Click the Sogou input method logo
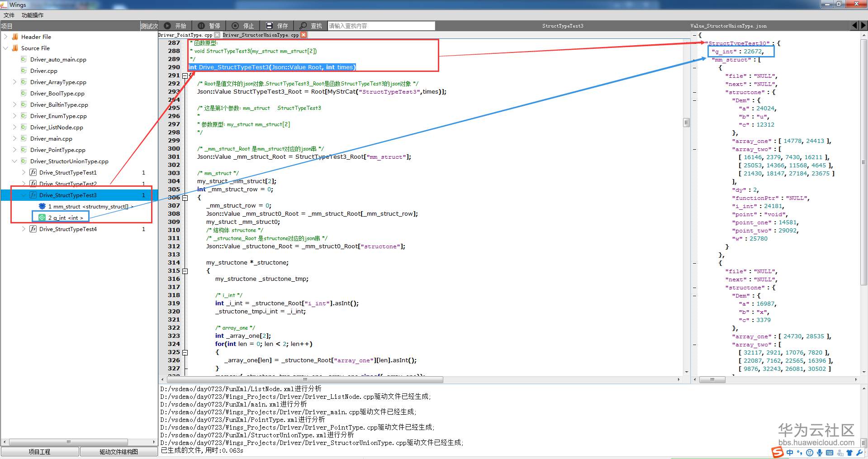Screen dimensions: 868x459 pos(777,452)
